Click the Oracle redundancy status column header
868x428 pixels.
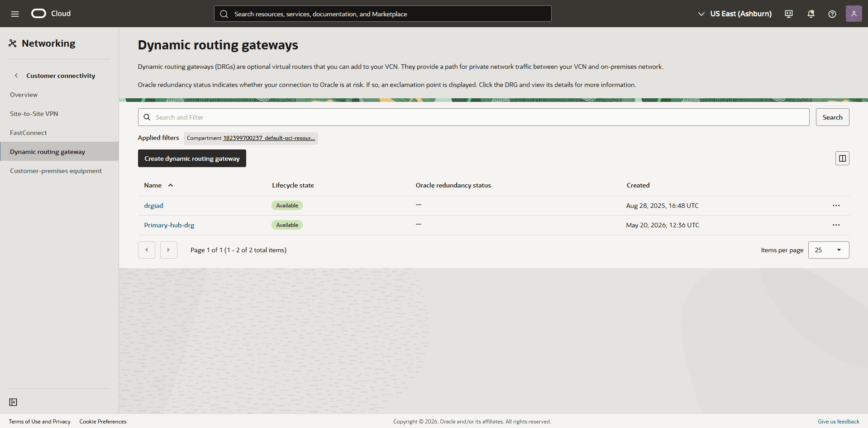(453, 185)
